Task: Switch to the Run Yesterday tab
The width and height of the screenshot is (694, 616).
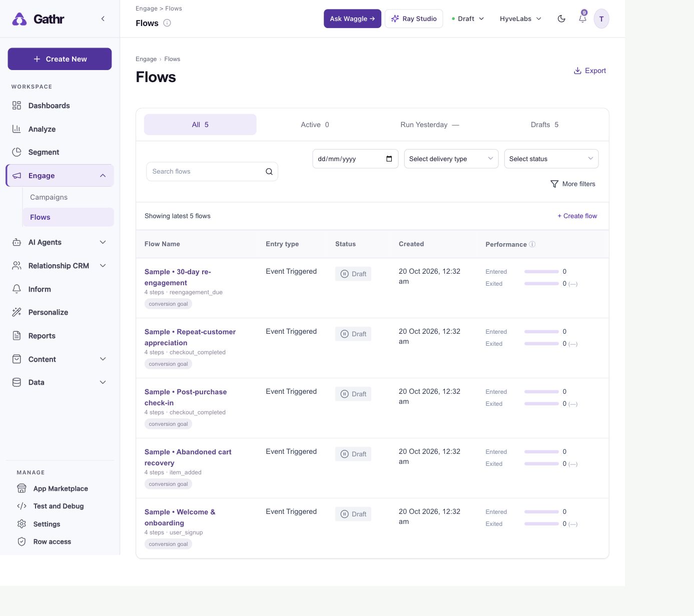Action: [x=430, y=125]
